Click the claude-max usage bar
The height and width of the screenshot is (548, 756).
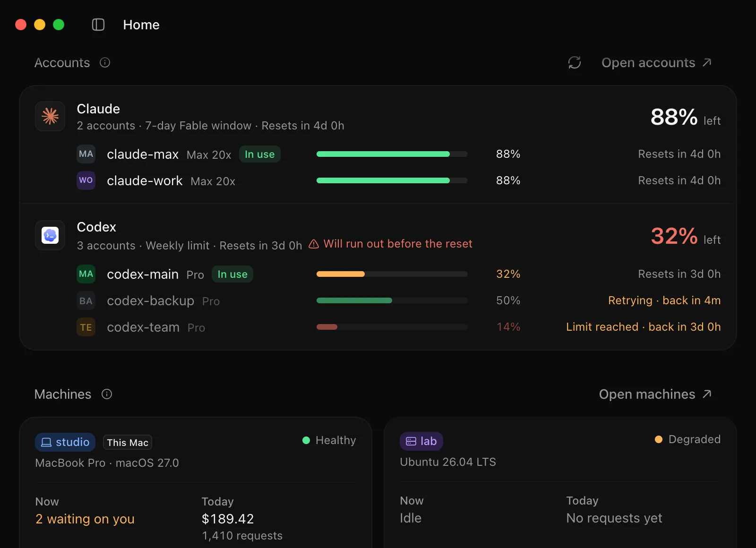click(x=392, y=154)
